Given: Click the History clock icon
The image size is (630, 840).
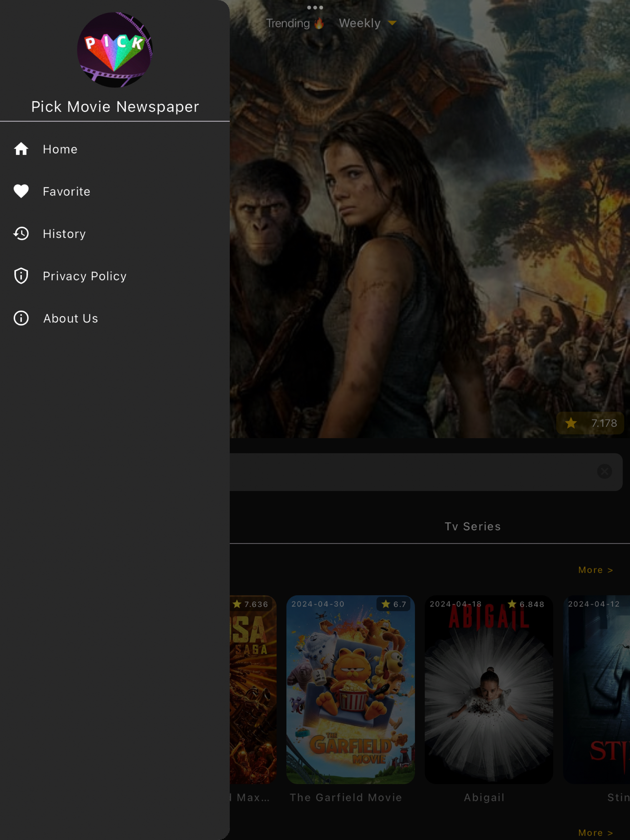Looking at the screenshot, I should click(21, 234).
